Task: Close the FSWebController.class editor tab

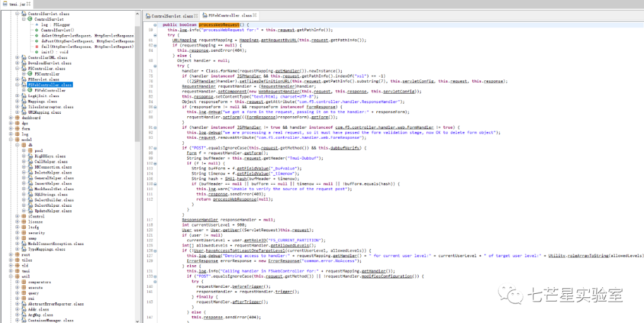Action: coord(255,15)
